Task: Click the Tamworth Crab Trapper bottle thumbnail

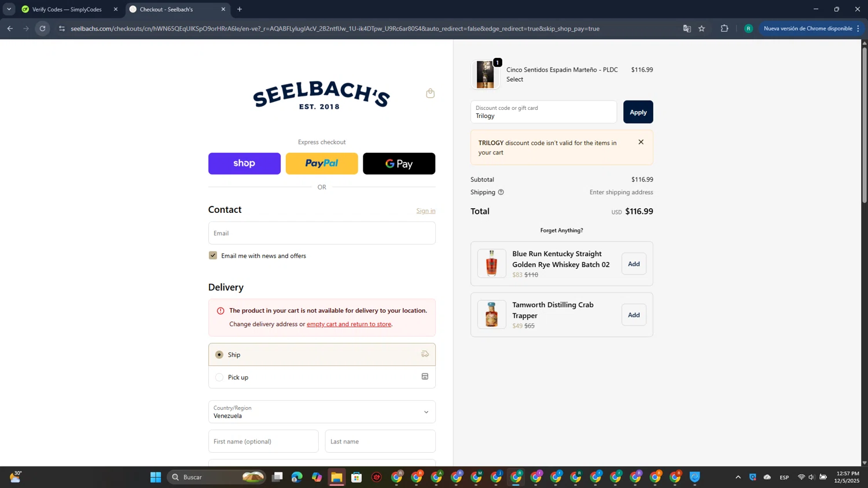Action: click(492, 315)
